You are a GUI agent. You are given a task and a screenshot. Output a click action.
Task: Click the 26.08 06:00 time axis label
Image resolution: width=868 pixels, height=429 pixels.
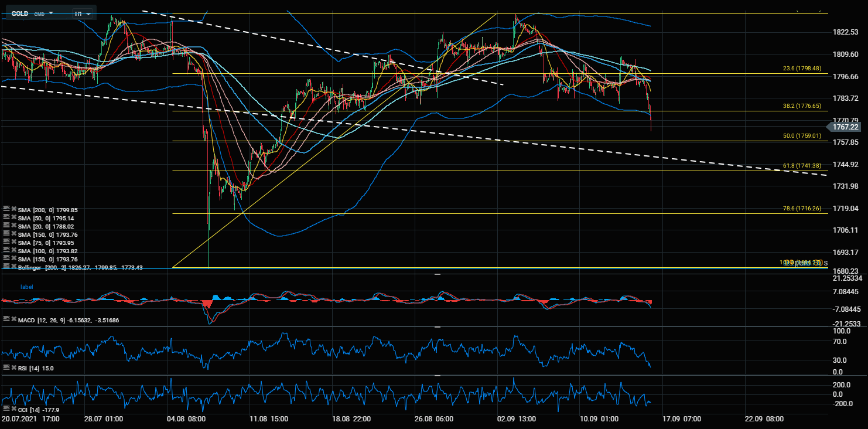434,419
